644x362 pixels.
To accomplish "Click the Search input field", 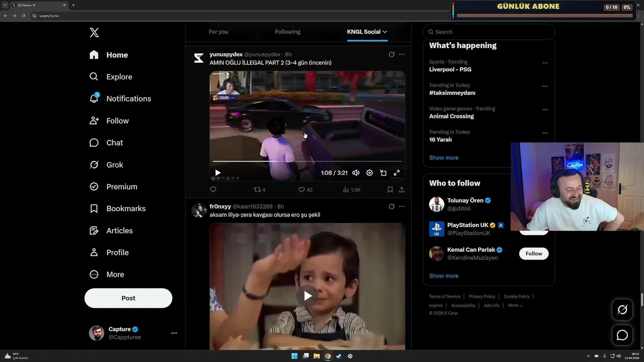I will point(489,32).
